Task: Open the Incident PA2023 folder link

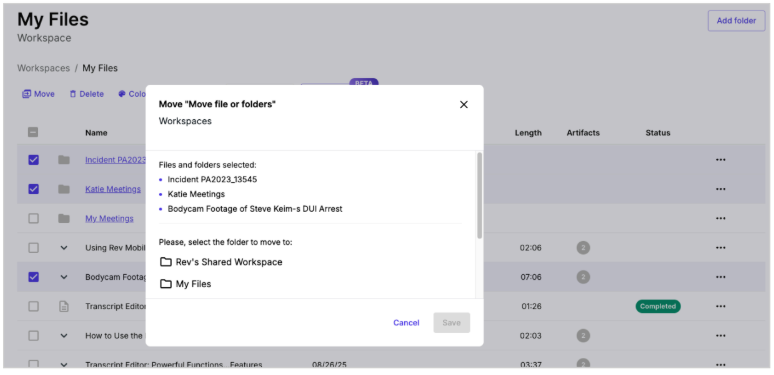Action: tap(115, 160)
